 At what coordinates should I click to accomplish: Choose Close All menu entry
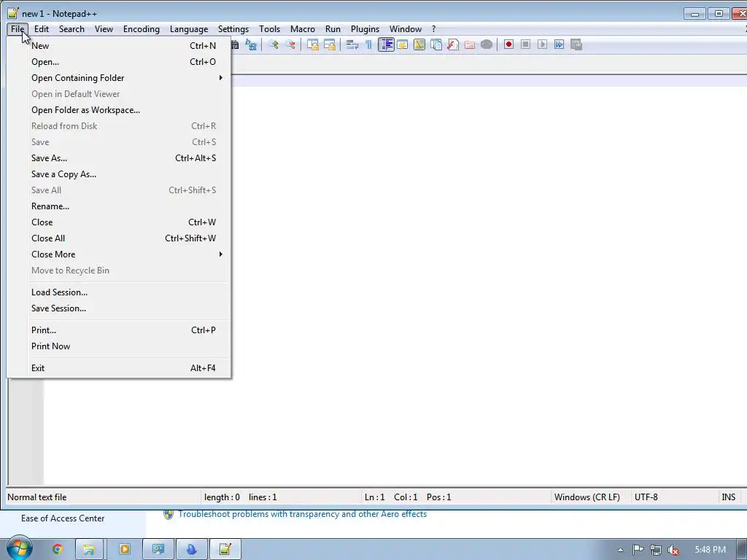coord(119,238)
